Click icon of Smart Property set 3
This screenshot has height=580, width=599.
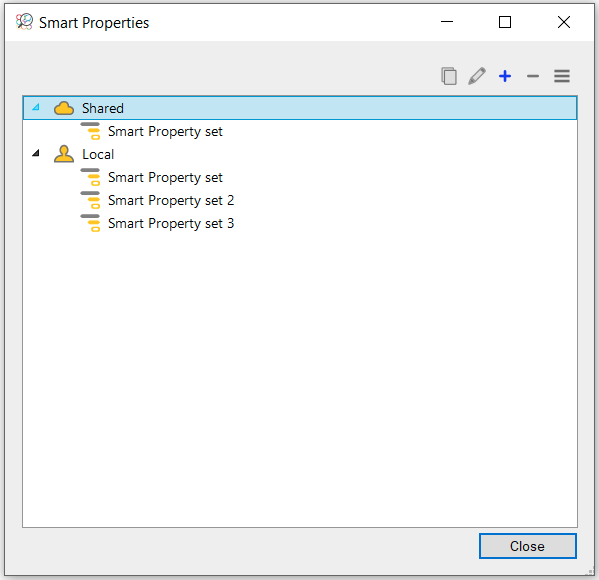click(91, 223)
